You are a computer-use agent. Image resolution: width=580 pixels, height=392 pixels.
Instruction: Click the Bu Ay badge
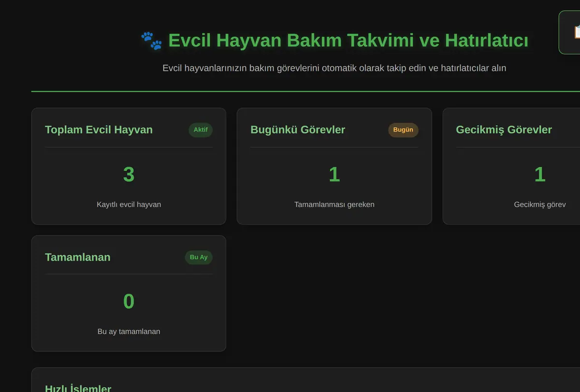[x=199, y=257]
